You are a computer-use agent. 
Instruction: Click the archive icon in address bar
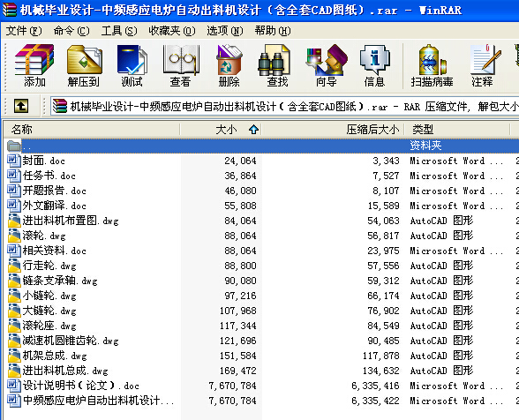(x=60, y=107)
